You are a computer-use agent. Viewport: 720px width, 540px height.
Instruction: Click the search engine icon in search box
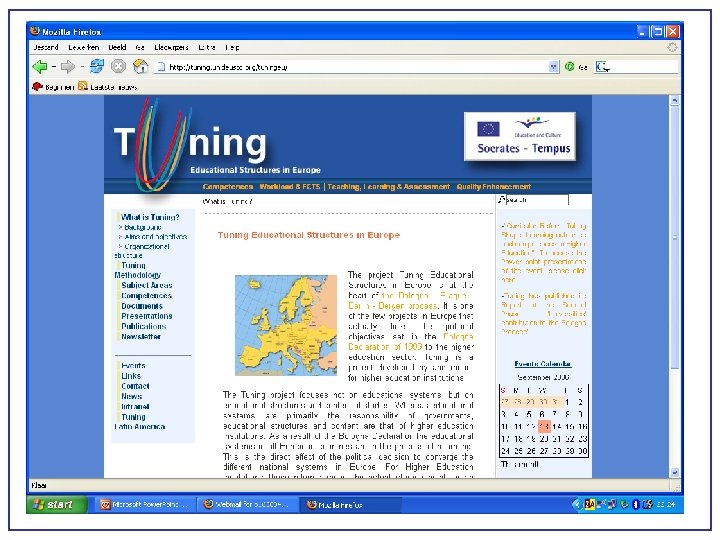tap(602, 67)
